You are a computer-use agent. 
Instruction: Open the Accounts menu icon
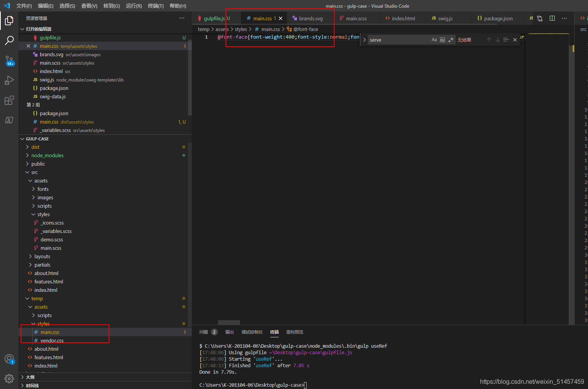9,359
